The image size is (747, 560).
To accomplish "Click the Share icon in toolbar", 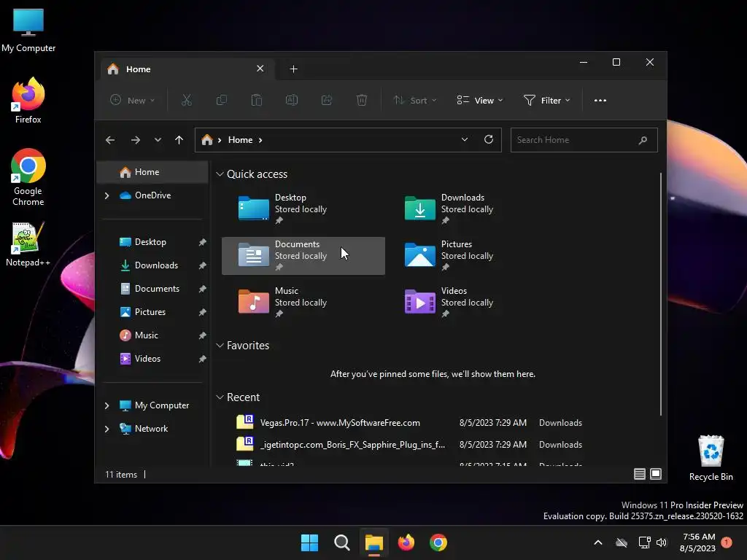I will pyautogui.click(x=326, y=100).
